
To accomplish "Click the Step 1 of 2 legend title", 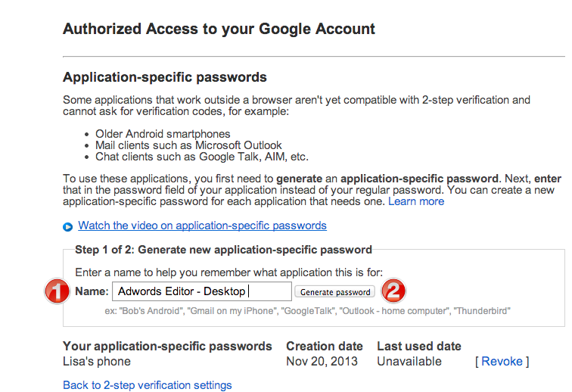I will click(x=223, y=250).
